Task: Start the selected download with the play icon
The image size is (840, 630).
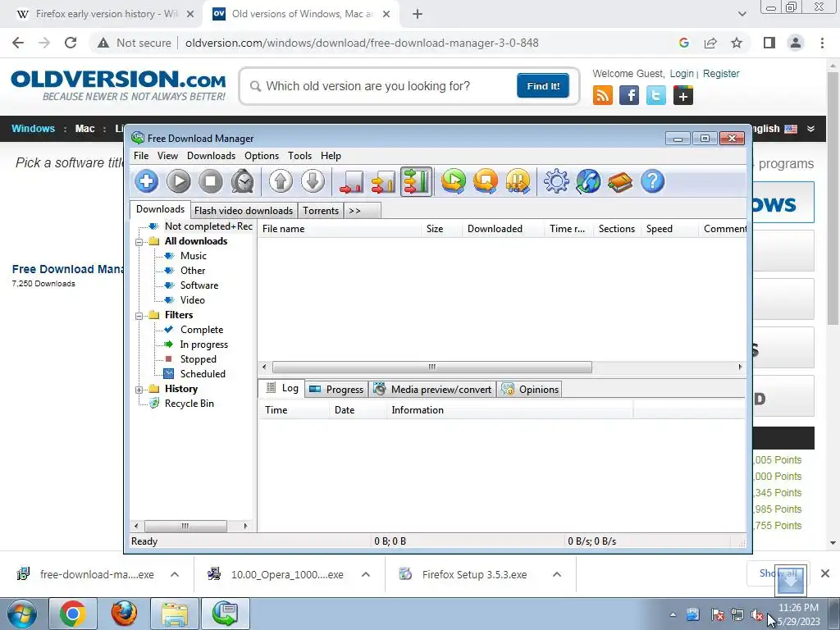Action: [178, 181]
